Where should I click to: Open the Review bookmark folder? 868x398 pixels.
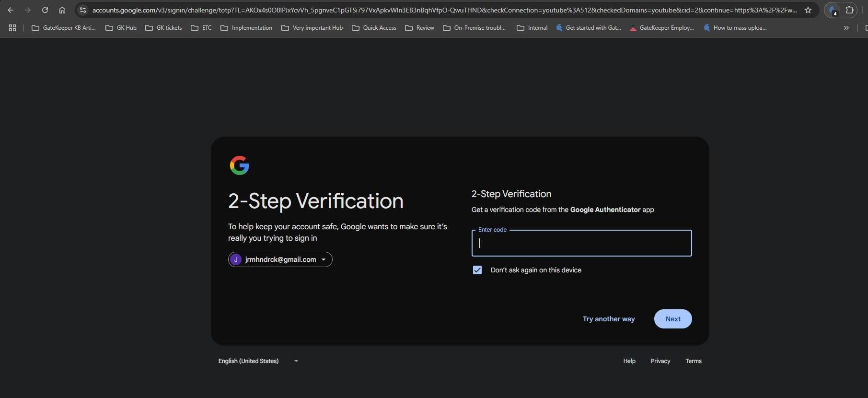[x=419, y=28]
